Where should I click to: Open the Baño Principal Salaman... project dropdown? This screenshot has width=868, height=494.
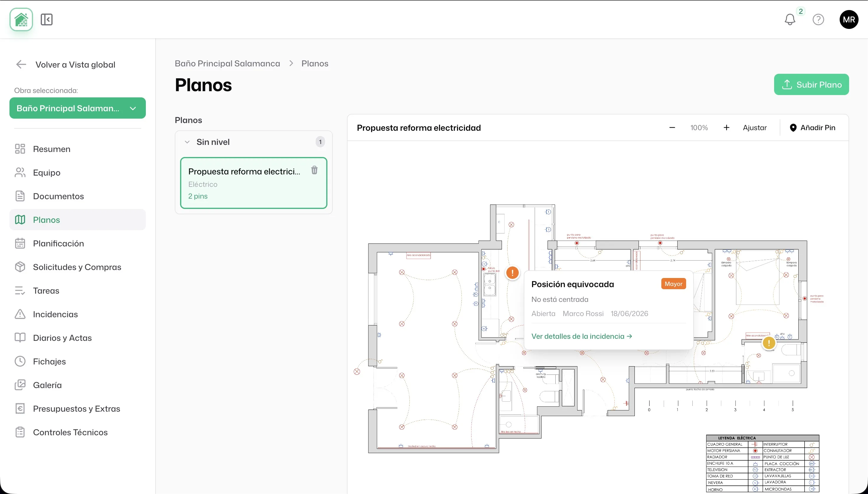click(x=77, y=108)
